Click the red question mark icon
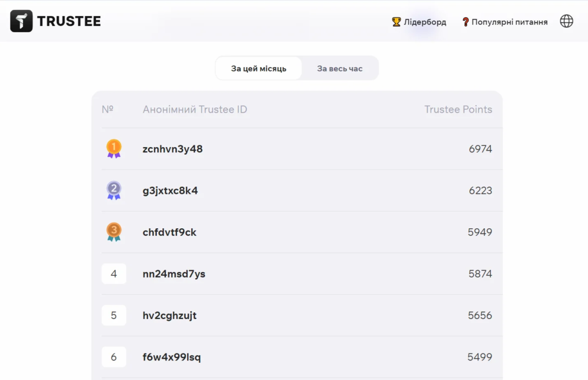588x380 pixels. pyautogui.click(x=466, y=22)
